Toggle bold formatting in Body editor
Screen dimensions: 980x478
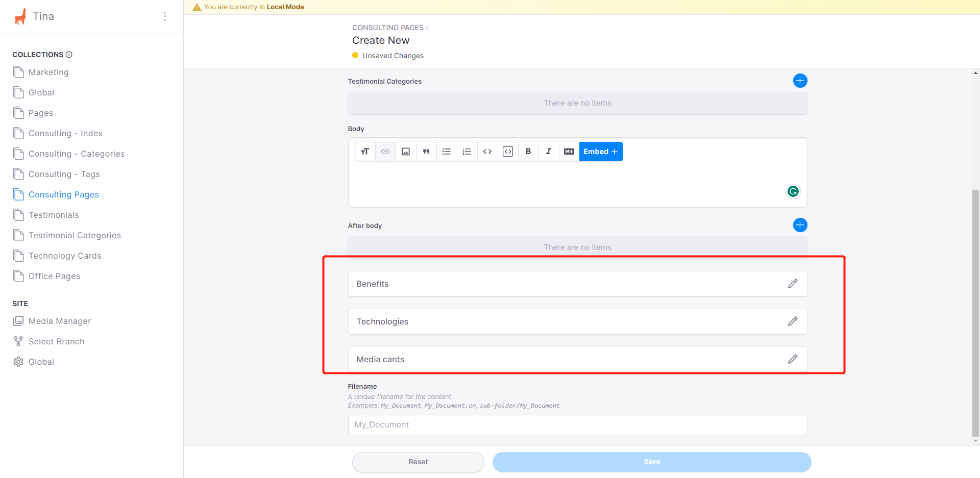point(528,152)
